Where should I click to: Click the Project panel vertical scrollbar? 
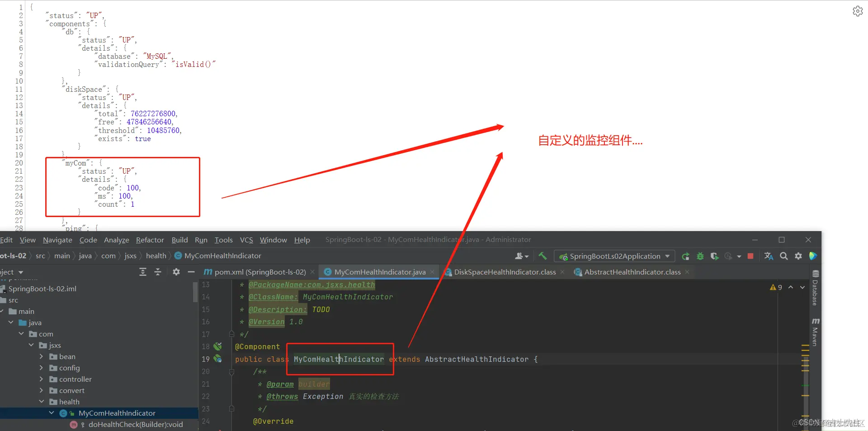195,292
